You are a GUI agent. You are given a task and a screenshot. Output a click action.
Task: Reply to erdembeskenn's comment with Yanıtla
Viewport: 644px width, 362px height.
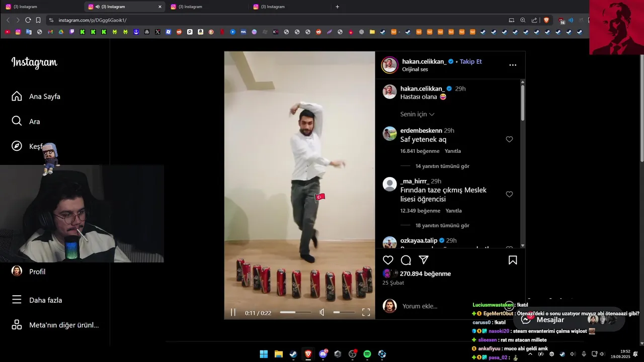tap(453, 151)
